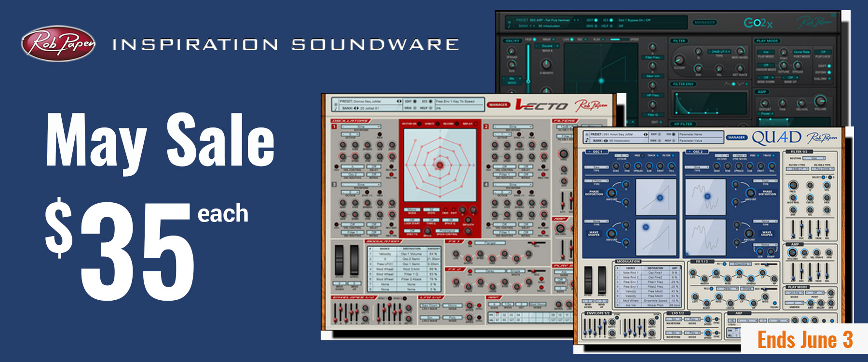The height and width of the screenshot is (362, 868).
Task: Click Quad filter Freq knob
Action: [x=793, y=185]
